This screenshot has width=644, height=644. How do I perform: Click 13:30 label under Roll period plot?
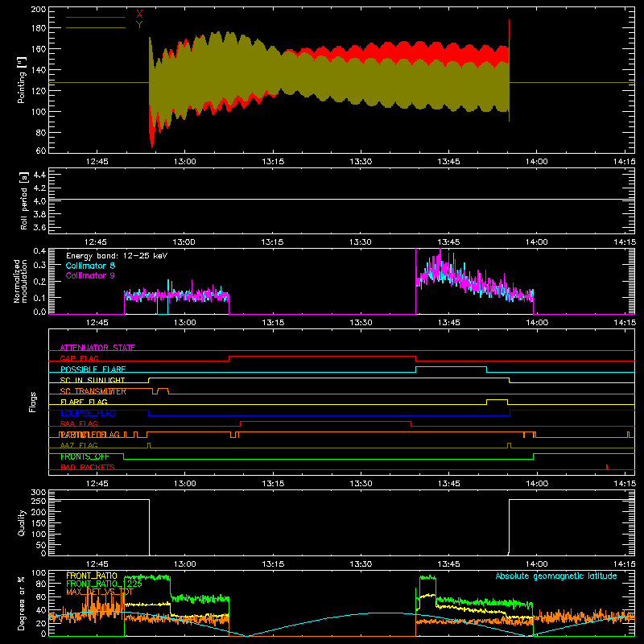(x=361, y=242)
